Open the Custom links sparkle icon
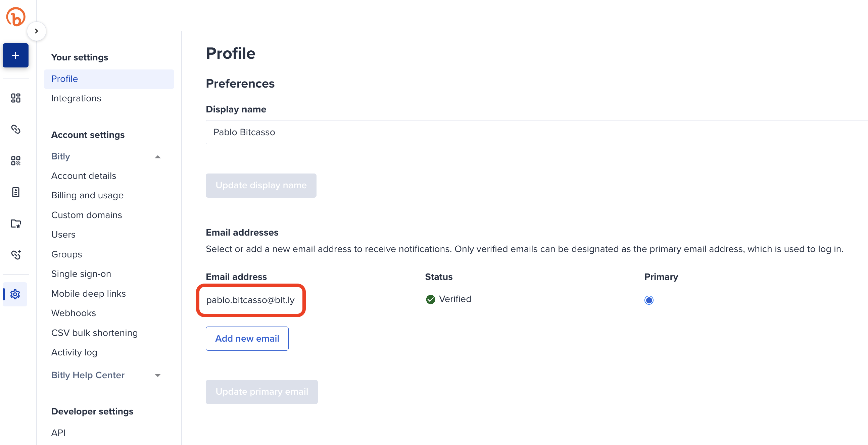 (x=15, y=255)
